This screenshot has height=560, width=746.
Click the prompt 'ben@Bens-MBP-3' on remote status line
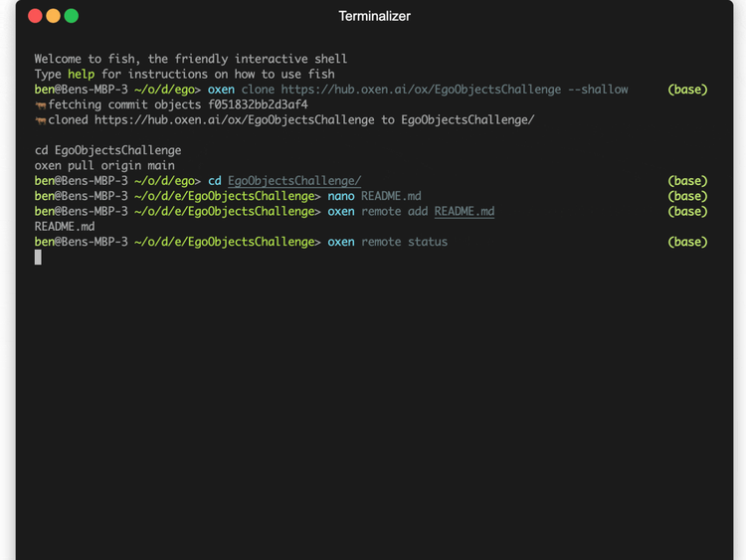[x=82, y=242]
